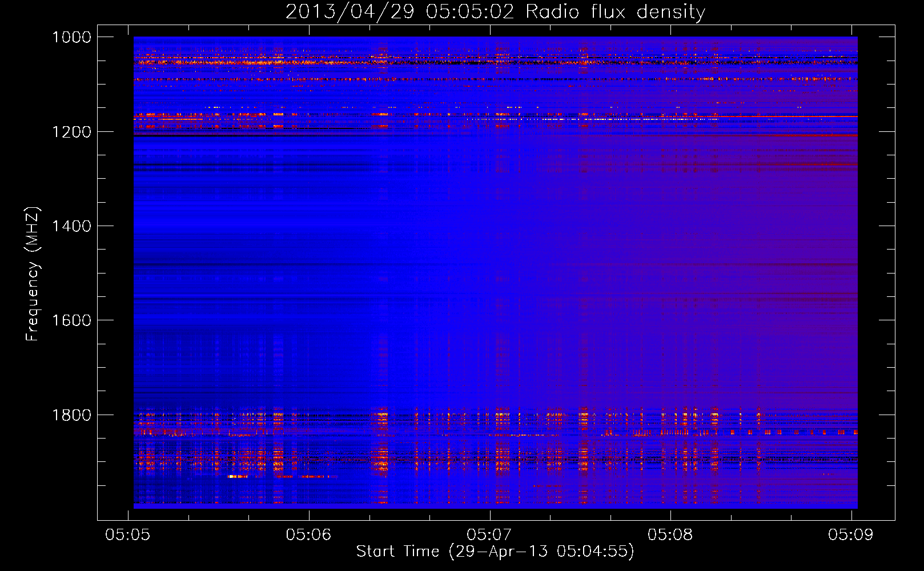Viewport: 924px width, 571px height.
Task: Click the 05:05 time tick label
Action: pyautogui.click(x=128, y=534)
